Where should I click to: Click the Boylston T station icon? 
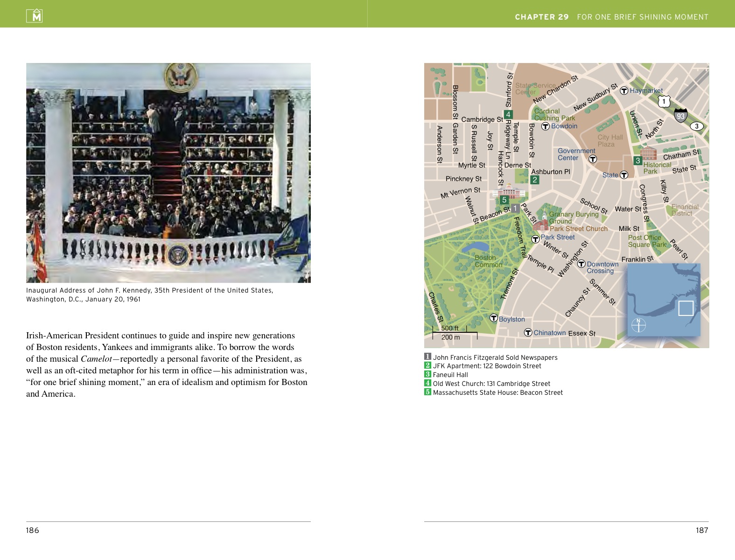(494, 318)
